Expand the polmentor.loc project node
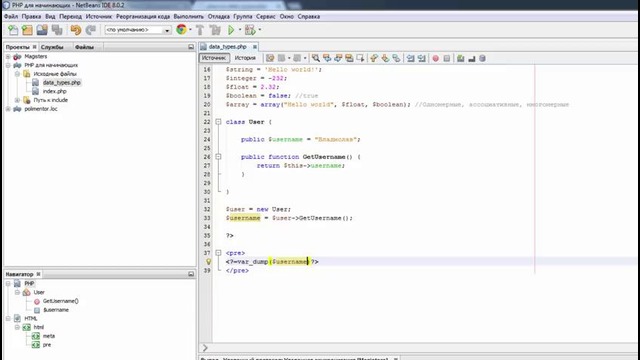 [x=8, y=109]
